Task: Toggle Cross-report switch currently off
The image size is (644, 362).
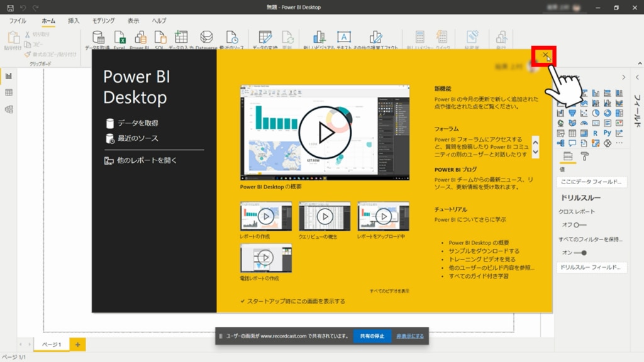Action: 580,225
